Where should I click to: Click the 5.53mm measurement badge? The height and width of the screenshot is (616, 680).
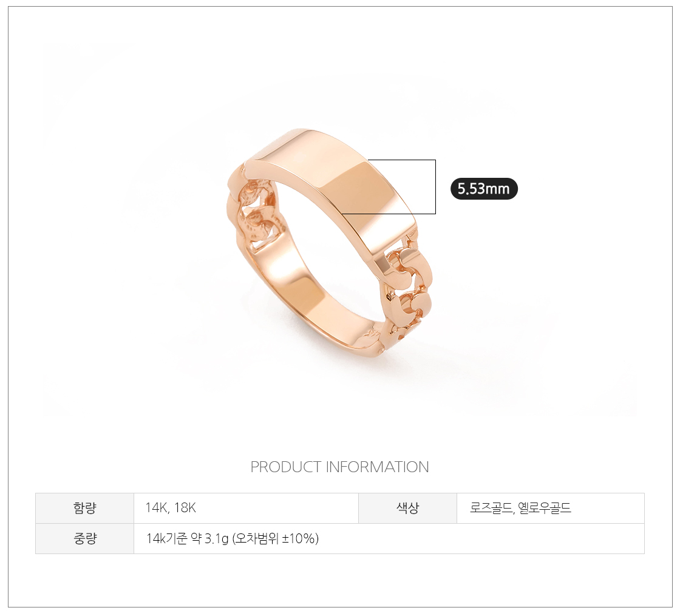pos(484,189)
